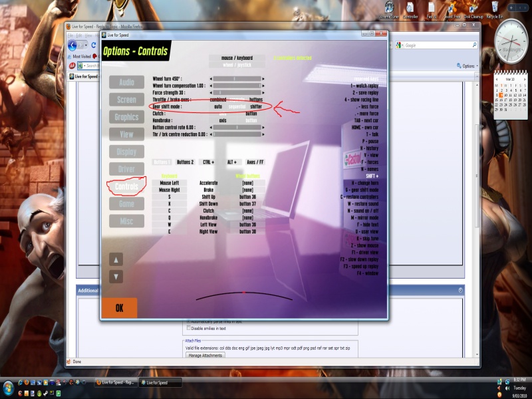Image resolution: width=532 pixels, height=399 pixels.
Task: Click Windows Start orb
Action: (x=9, y=388)
